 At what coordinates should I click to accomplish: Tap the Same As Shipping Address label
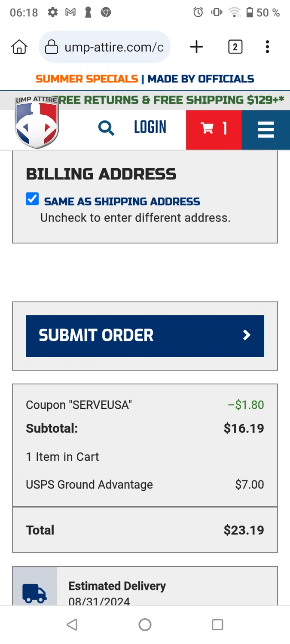[x=122, y=201]
